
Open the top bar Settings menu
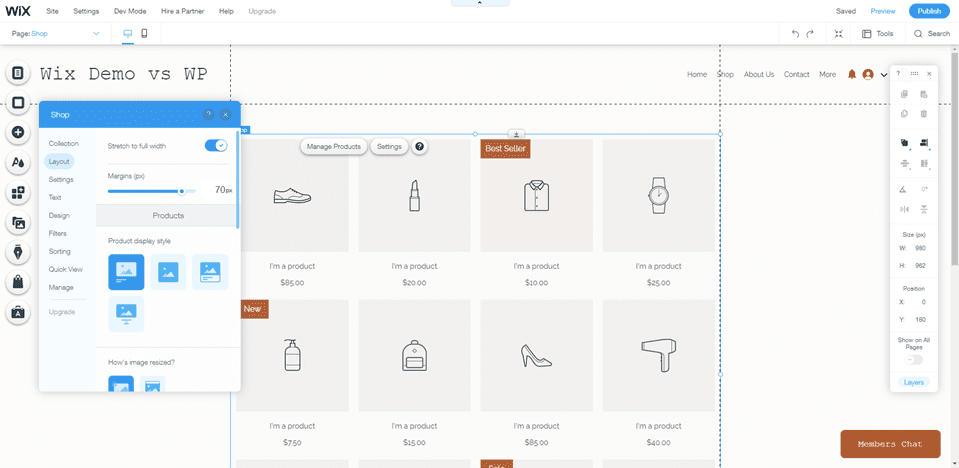[86, 11]
